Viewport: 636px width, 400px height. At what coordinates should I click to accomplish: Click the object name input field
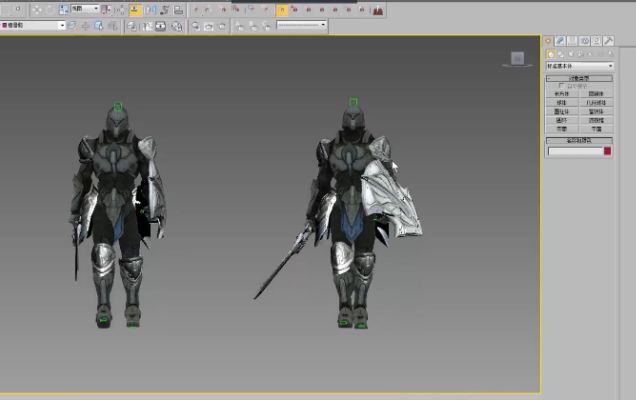[x=574, y=151]
